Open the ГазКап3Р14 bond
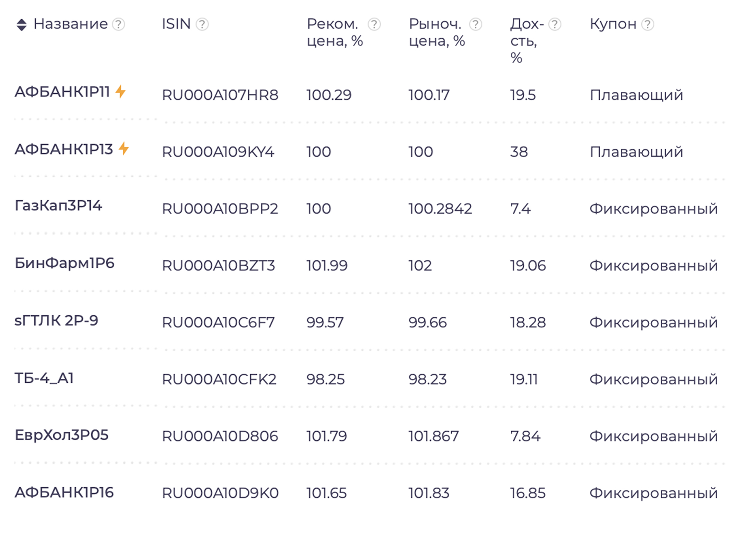The width and height of the screenshot is (756, 536). (x=58, y=206)
